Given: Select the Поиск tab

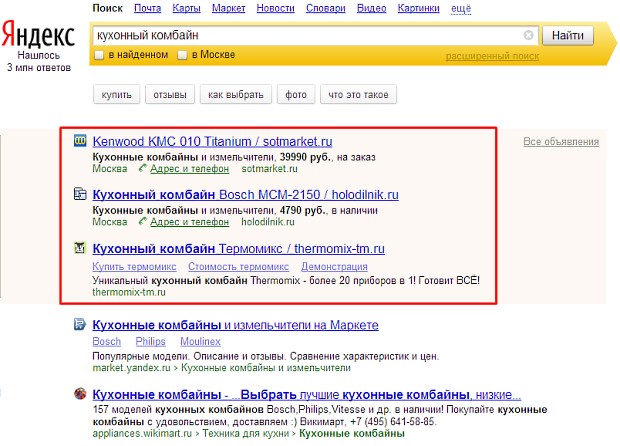Looking at the screenshot, I should [x=108, y=8].
